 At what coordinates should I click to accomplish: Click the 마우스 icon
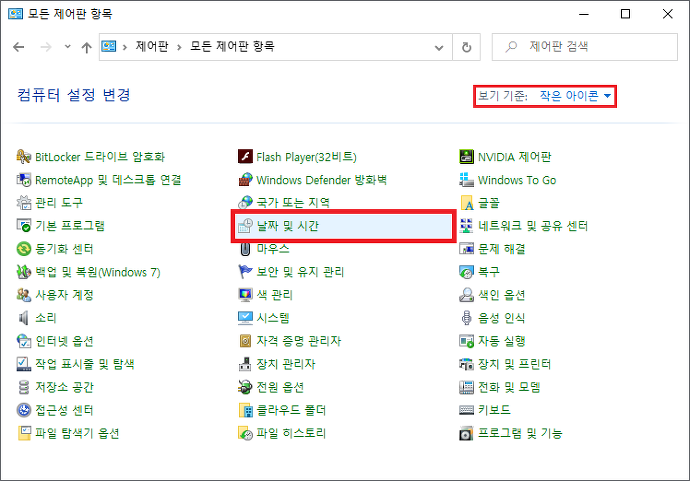coord(245,249)
